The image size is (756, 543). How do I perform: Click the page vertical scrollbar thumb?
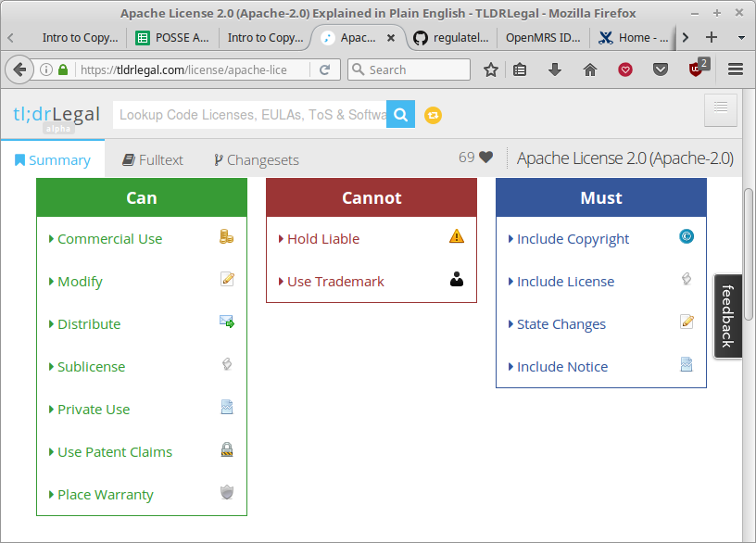[x=749, y=254]
